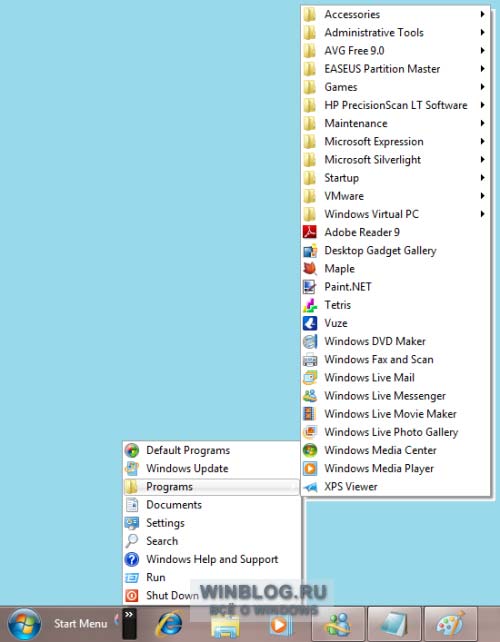Open the Programs menu entry
The width and height of the screenshot is (500, 642).
[x=211, y=487]
